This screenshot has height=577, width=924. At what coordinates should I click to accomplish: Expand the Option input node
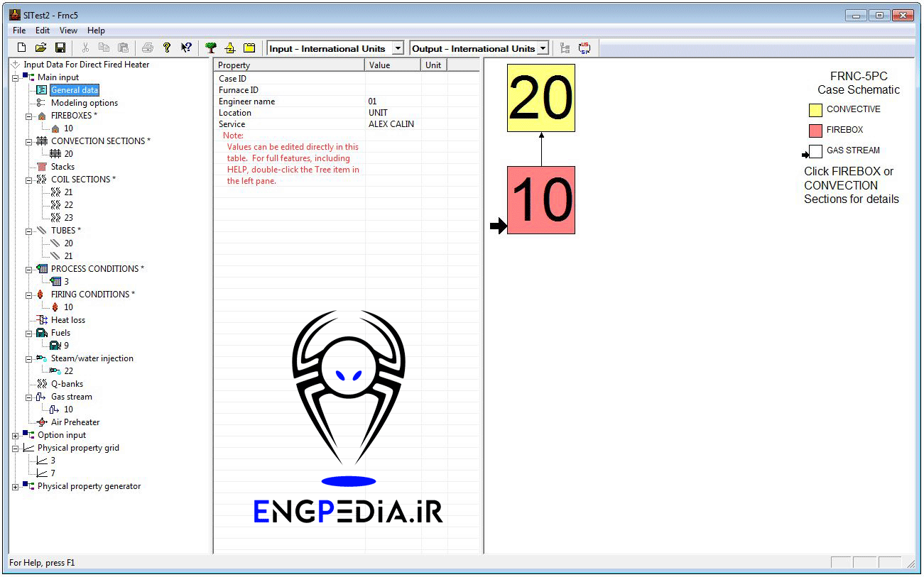click(x=16, y=435)
